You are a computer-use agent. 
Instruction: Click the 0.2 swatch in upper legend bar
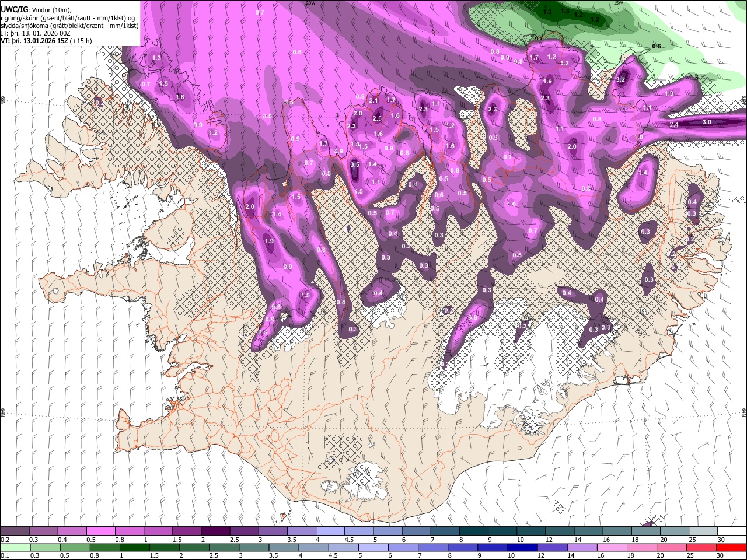pyautogui.click(x=15, y=531)
